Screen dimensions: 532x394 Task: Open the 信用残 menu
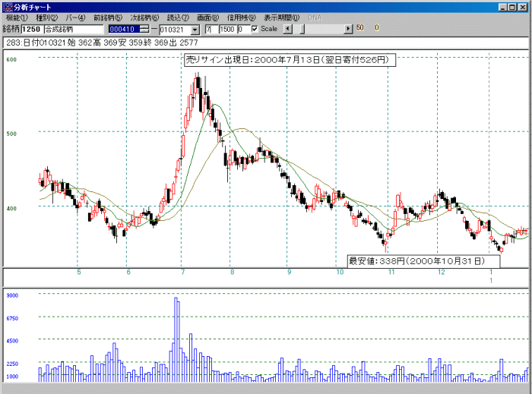click(242, 17)
